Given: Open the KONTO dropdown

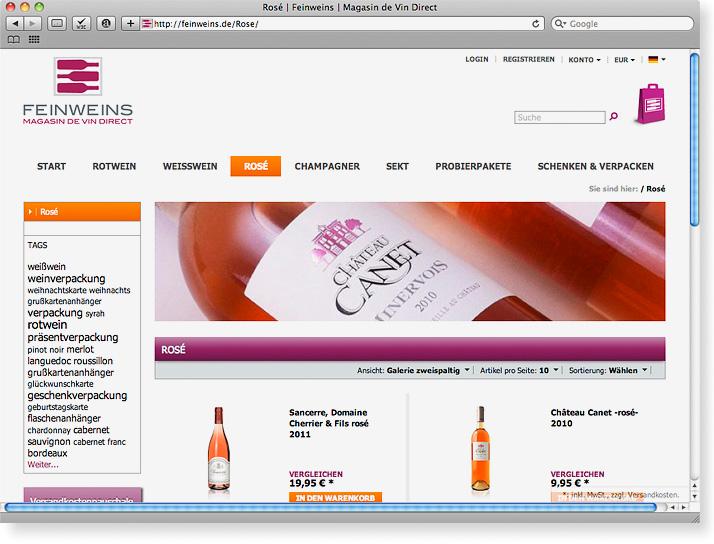Looking at the screenshot, I should point(584,60).
